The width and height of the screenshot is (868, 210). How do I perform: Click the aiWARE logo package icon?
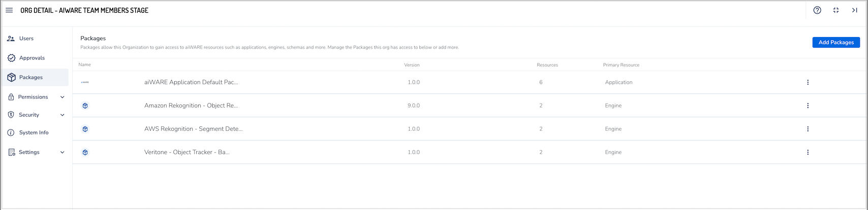pos(85,82)
